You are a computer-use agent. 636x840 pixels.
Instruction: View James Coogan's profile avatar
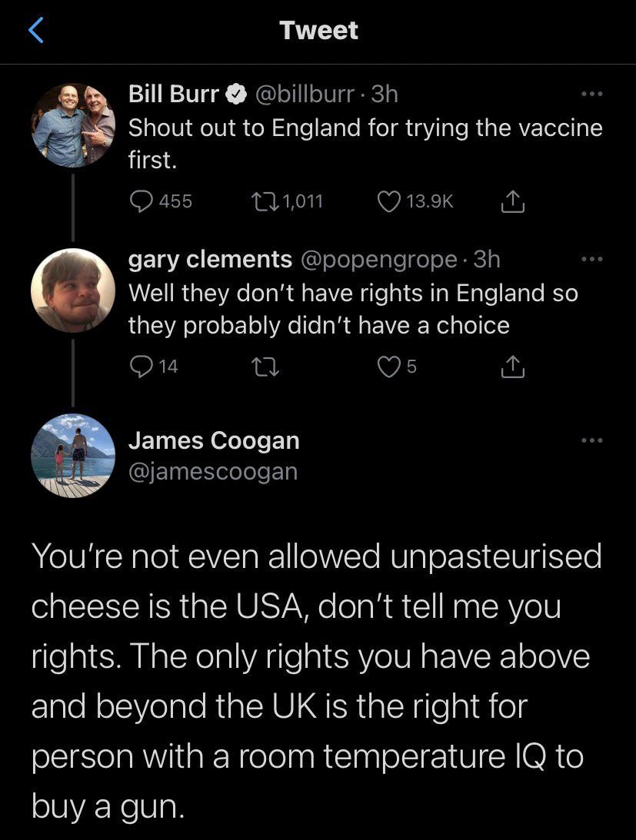coord(73,456)
